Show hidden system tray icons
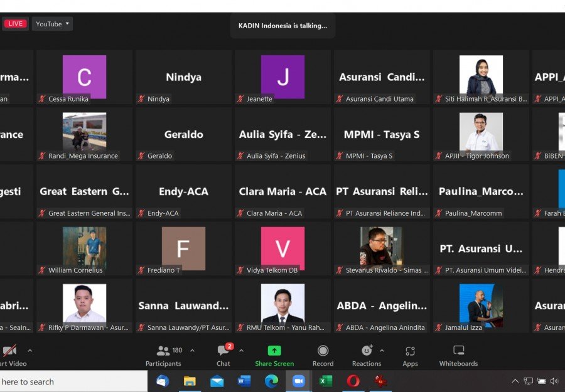 point(515,381)
